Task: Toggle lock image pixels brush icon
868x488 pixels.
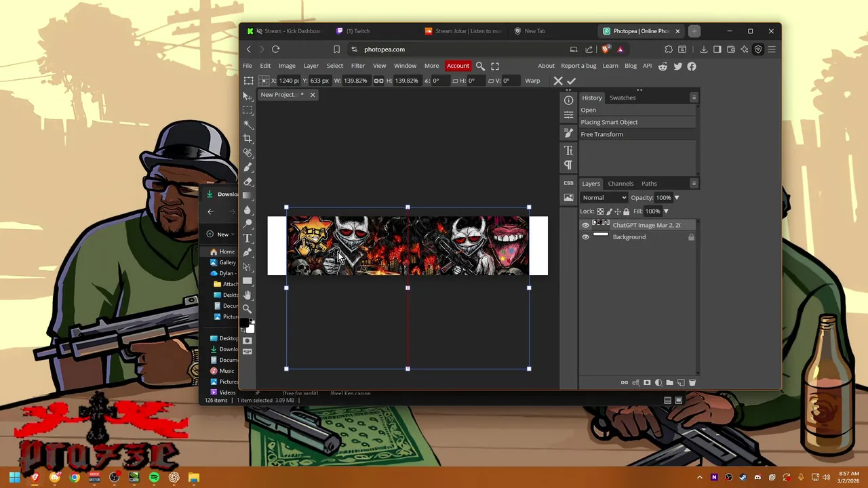Action: (x=609, y=211)
